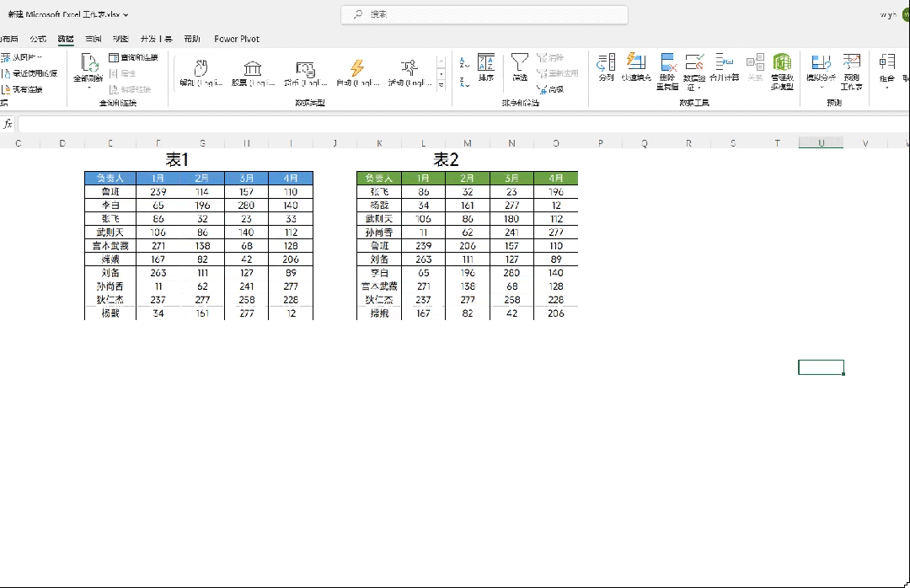Switch to the 数据 data tab
This screenshot has width=910, height=588.
click(x=66, y=39)
